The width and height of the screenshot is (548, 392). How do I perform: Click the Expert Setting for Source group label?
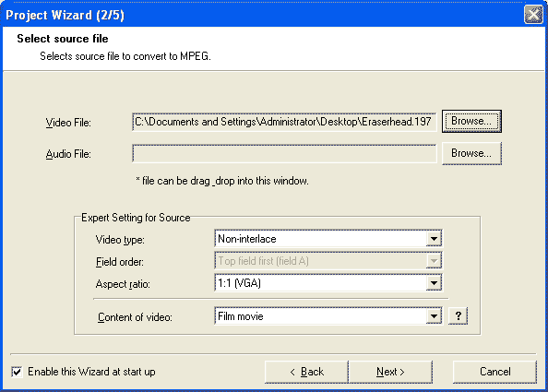[136, 218]
